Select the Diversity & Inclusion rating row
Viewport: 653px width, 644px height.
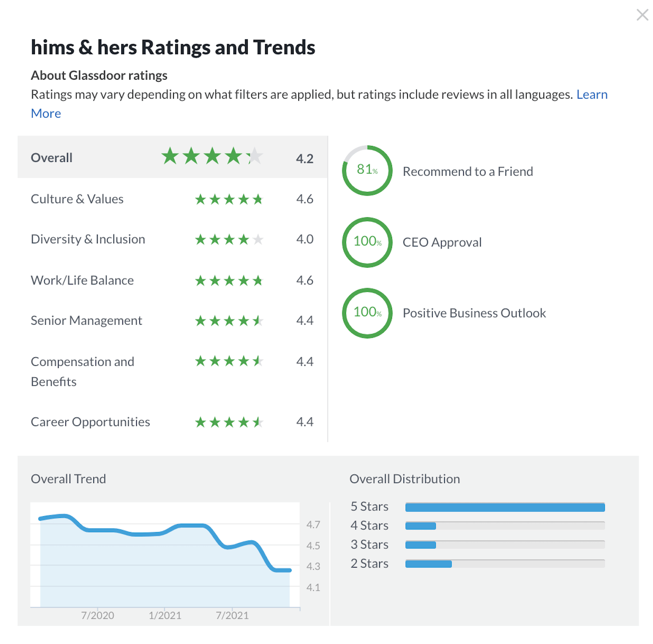pyautogui.click(x=173, y=239)
